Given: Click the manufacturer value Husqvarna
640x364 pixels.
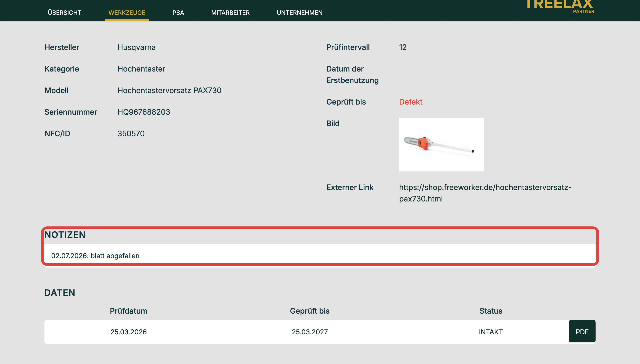Looking at the screenshot, I should (x=137, y=47).
